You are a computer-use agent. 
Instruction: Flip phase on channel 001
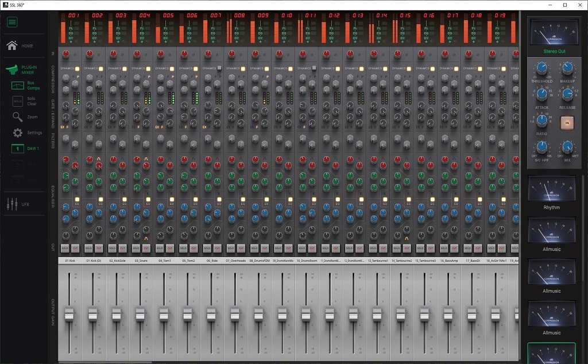pyautogui.click(x=75, y=55)
